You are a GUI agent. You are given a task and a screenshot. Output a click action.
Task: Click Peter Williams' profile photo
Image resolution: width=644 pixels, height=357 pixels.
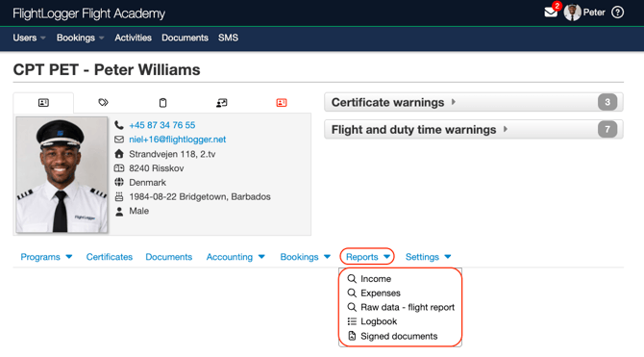tap(62, 175)
